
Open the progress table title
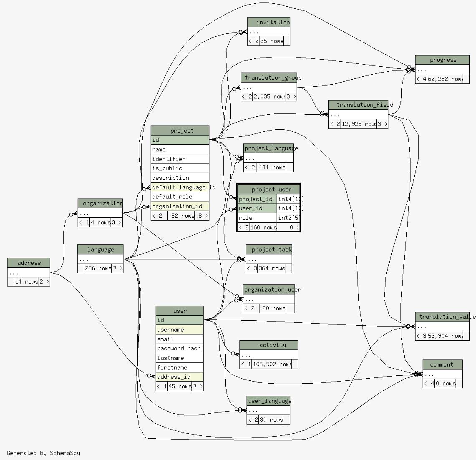[x=442, y=60]
